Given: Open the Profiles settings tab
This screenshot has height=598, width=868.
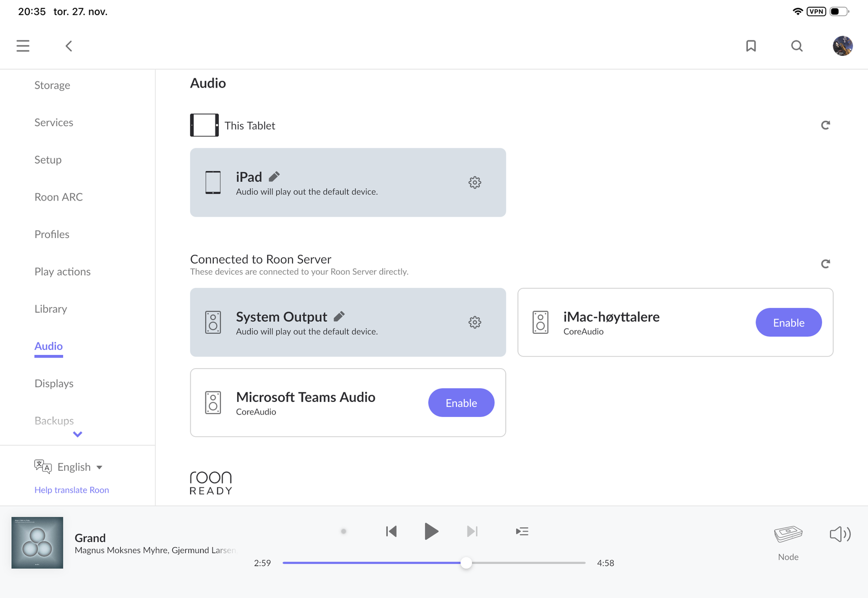Looking at the screenshot, I should 52,234.
